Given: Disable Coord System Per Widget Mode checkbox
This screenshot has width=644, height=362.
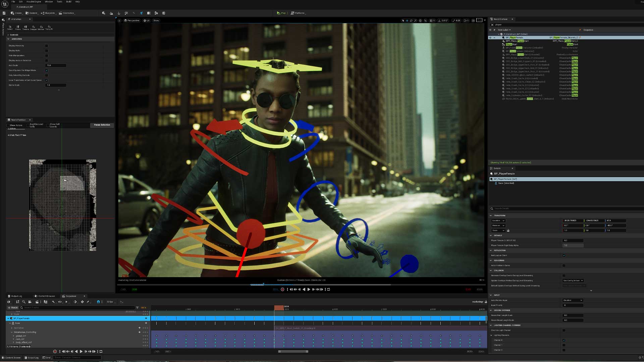Looking at the screenshot, I should pyautogui.click(x=47, y=70).
